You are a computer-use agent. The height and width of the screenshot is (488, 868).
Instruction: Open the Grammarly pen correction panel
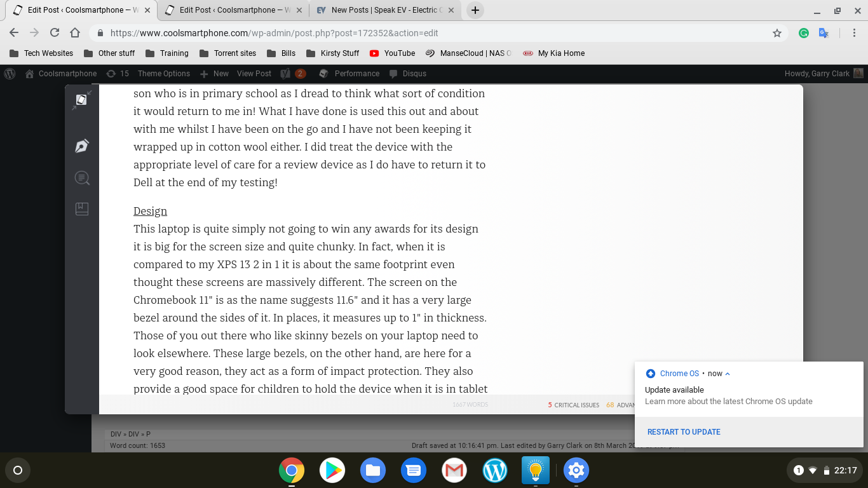click(x=82, y=146)
